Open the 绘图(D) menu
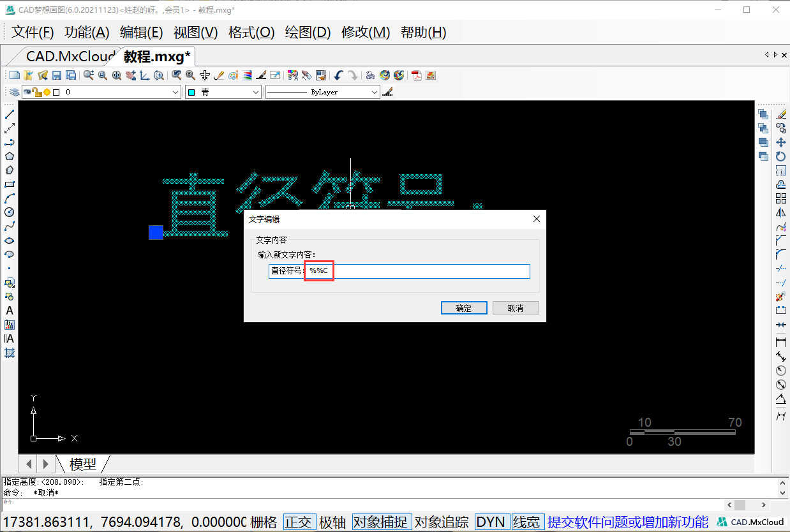 [x=308, y=33]
